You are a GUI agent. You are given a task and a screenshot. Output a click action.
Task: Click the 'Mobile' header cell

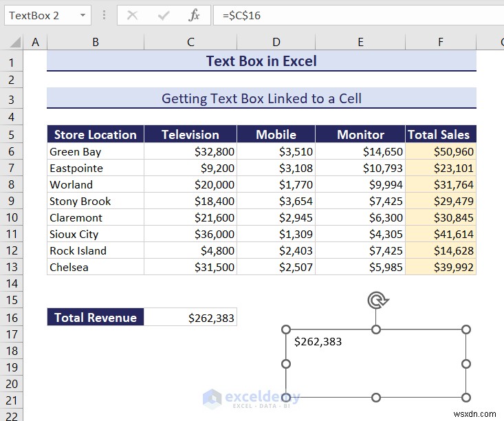coord(276,134)
